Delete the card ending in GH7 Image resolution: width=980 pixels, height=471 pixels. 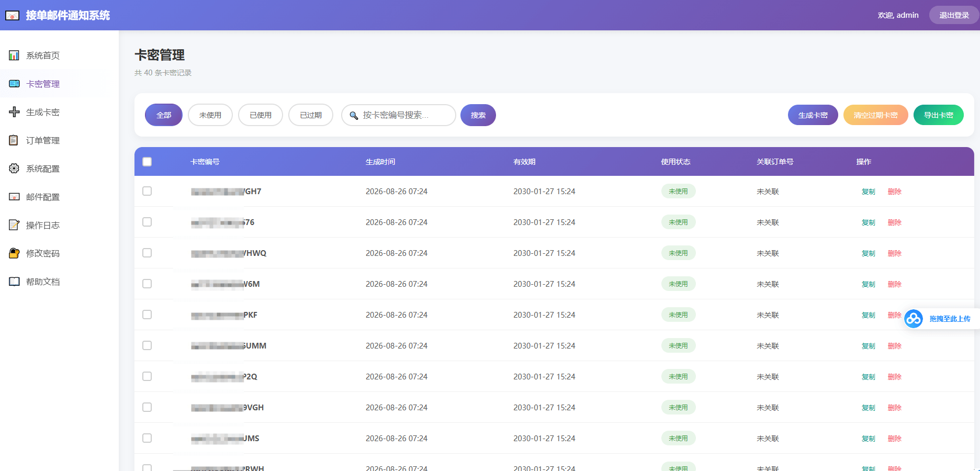895,192
